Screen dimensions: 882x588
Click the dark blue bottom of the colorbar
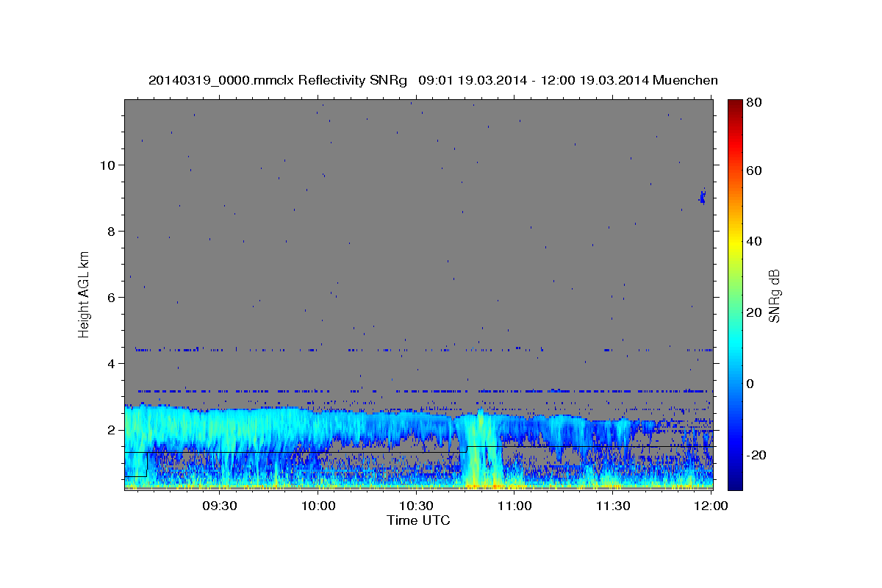735,481
